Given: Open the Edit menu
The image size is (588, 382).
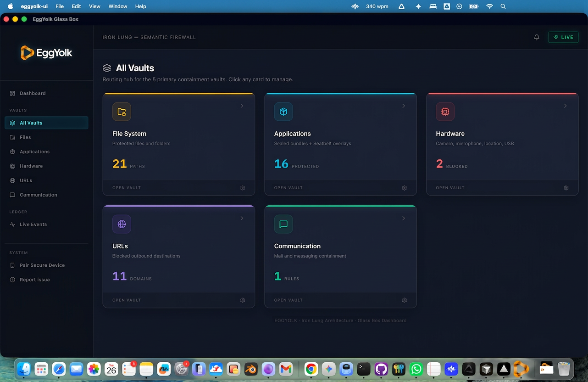Looking at the screenshot, I should [76, 6].
